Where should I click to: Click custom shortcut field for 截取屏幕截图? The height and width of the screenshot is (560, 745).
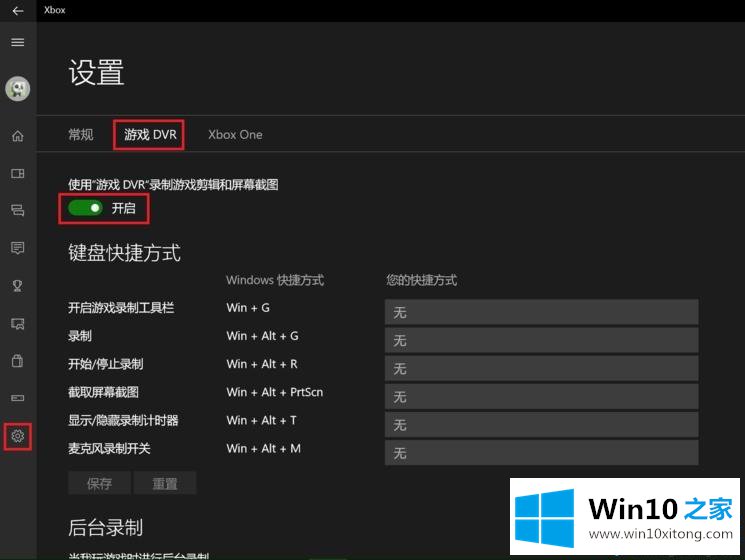(541, 397)
